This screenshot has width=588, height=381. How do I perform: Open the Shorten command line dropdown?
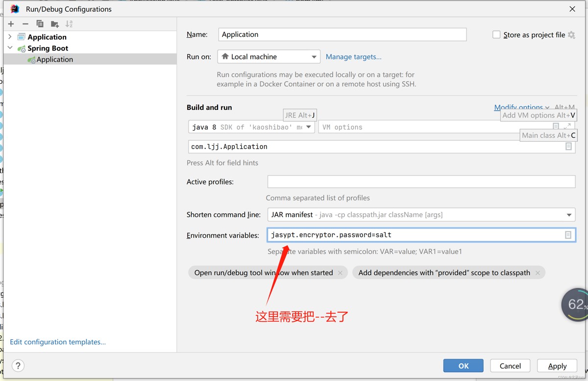(421, 215)
